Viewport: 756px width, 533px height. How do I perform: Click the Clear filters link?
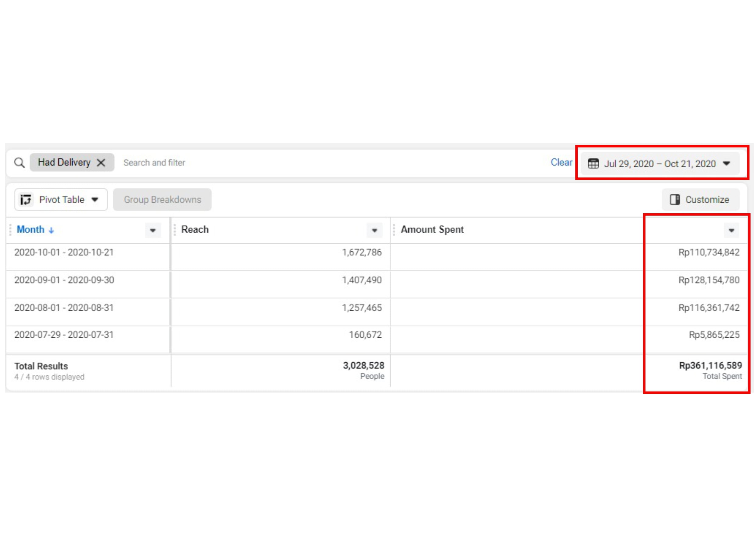(x=561, y=162)
